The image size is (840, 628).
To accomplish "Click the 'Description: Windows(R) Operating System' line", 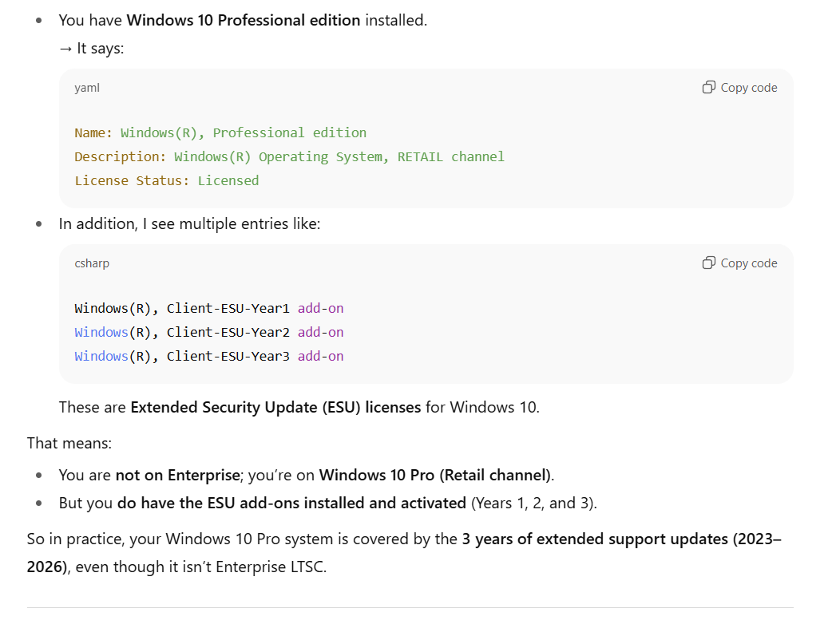I will click(289, 157).
